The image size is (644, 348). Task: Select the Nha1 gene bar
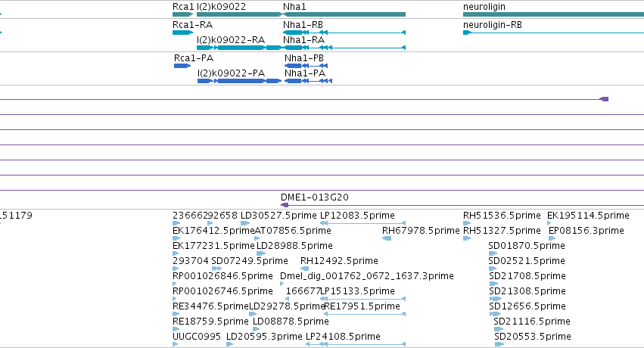pos(344,14)
